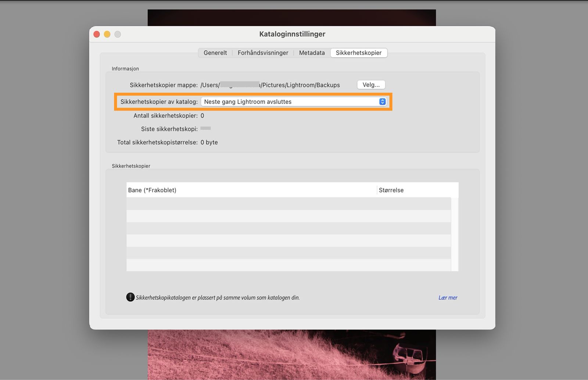The height and width of the screenshot is (380, 588).
Task: Click the Størrelse column header
Action: point(391,190)
